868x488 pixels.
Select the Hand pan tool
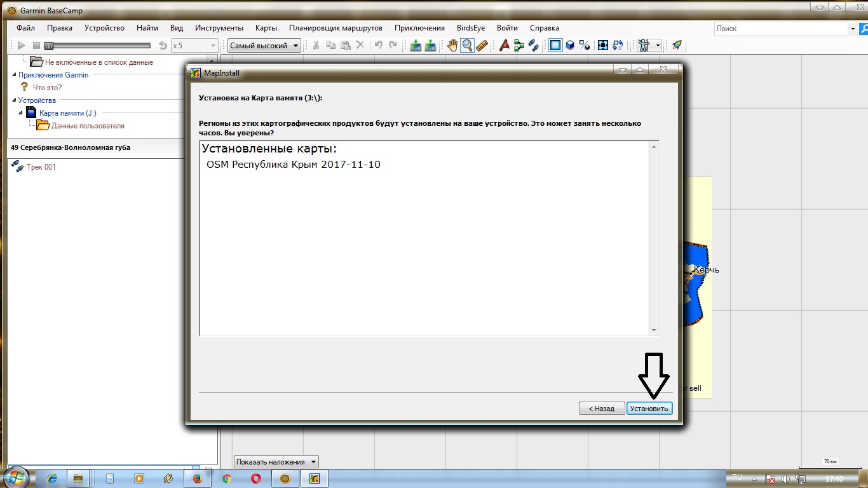pyautogui.click(x=452, y=45)
